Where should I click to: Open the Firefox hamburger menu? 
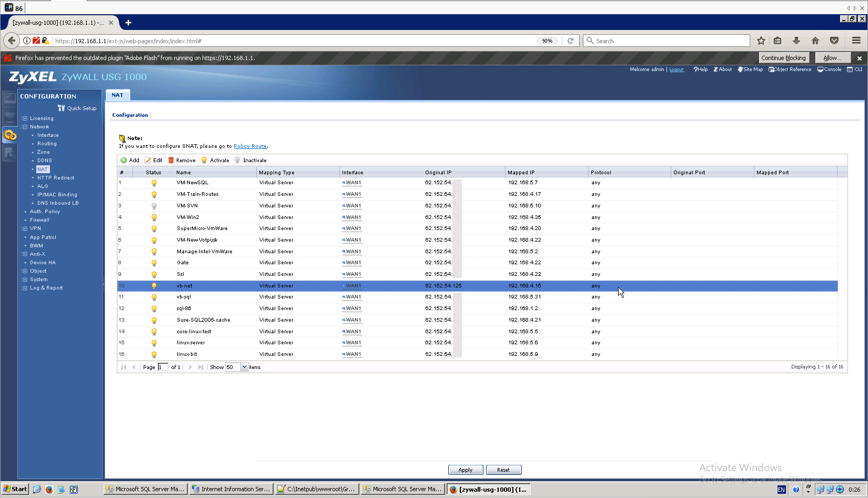click(x=856, y=41)
